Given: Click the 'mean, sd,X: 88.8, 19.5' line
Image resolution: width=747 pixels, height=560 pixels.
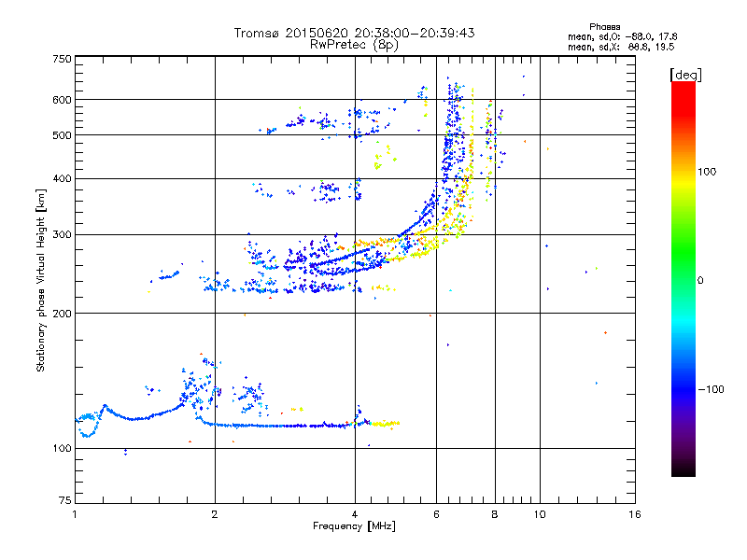Looking at the screenshot, I should coord(621,47).
